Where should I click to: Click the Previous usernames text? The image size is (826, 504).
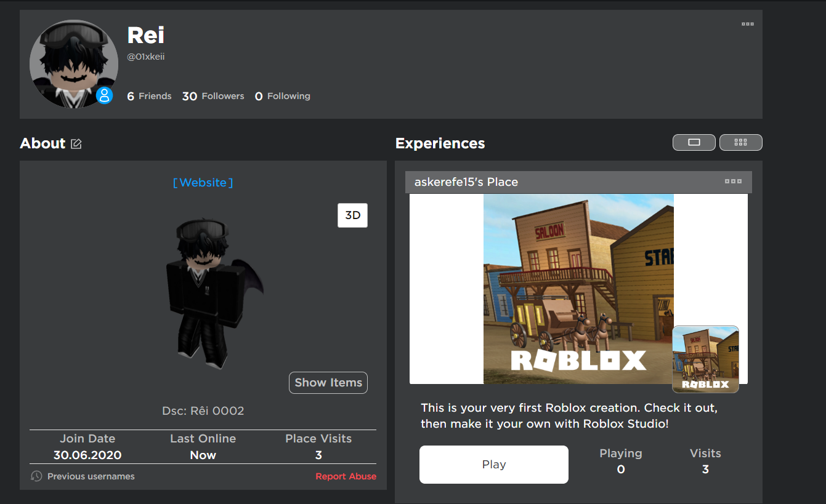pyautogui.click(x=91, y=476)
